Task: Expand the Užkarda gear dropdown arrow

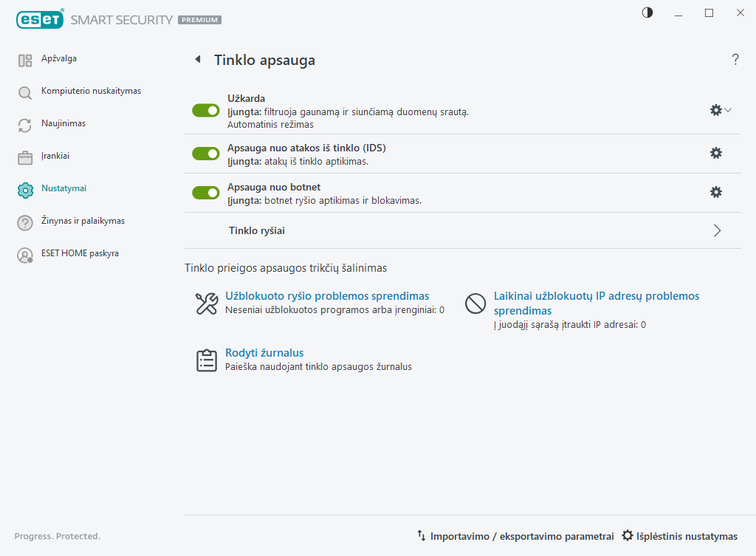Action: coord(729,110)
